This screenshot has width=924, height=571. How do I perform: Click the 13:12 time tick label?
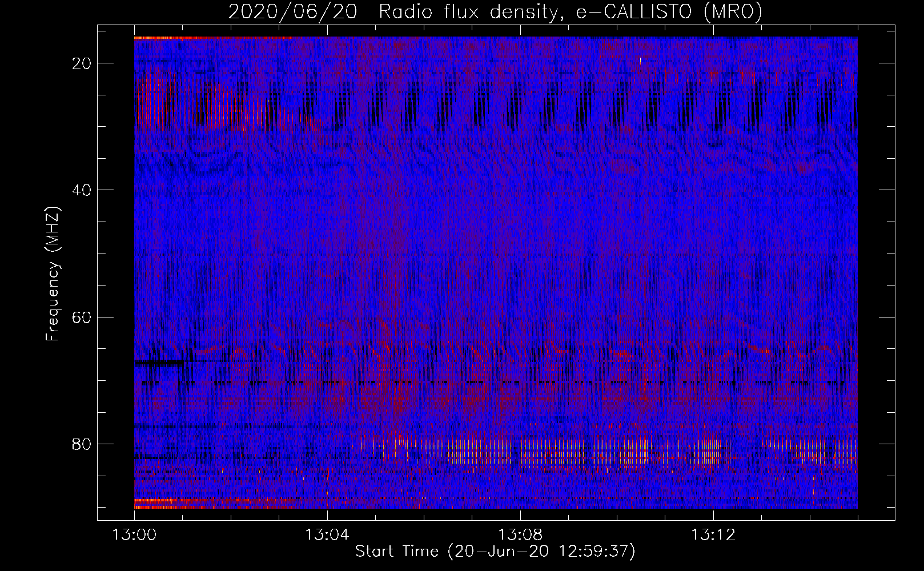point(713,535)
